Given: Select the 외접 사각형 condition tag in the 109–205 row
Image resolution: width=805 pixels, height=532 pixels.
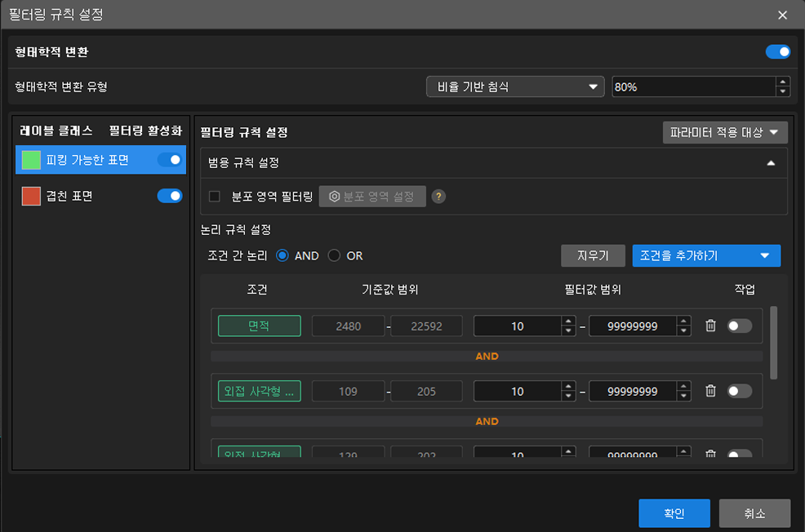Looking at the screenshot, I should click(x=260, y=391).
